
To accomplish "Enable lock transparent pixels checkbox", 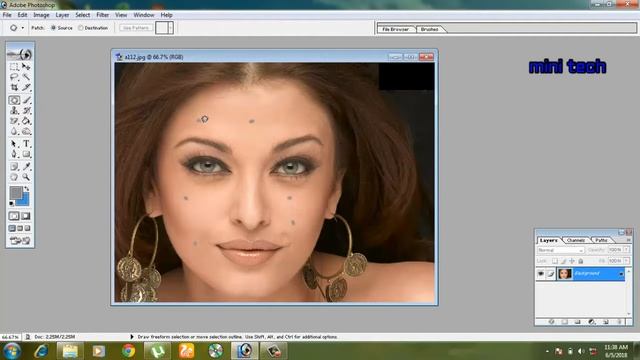I will (555, 261).
